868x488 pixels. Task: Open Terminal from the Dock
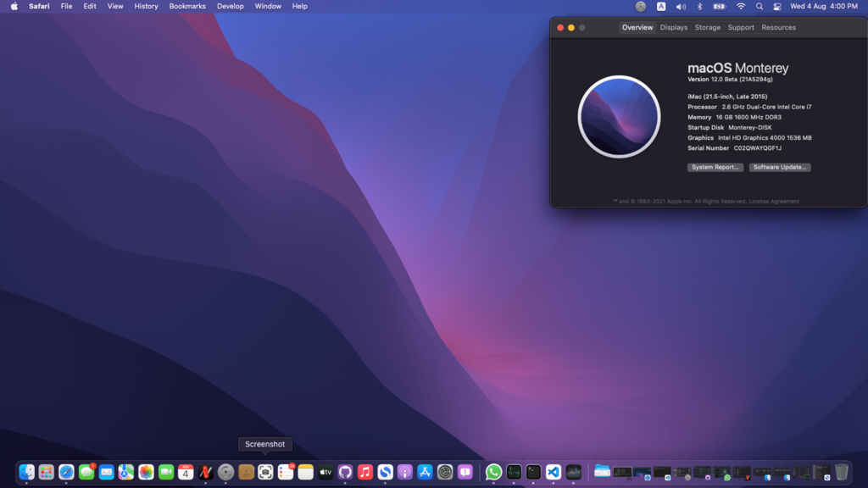534,472
